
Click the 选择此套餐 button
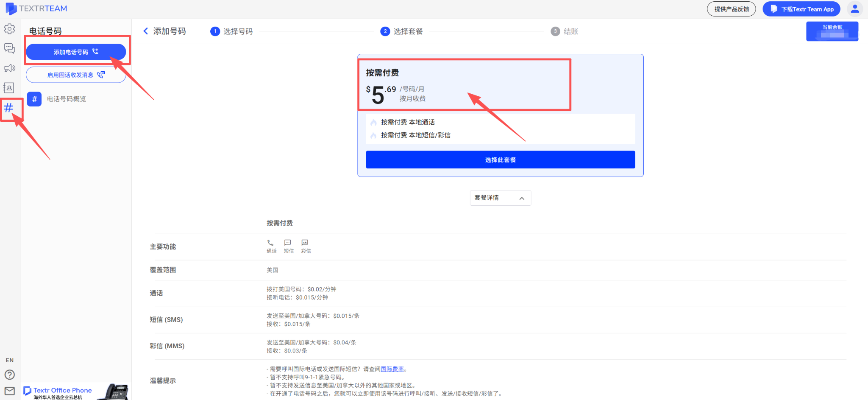point(500,159)
